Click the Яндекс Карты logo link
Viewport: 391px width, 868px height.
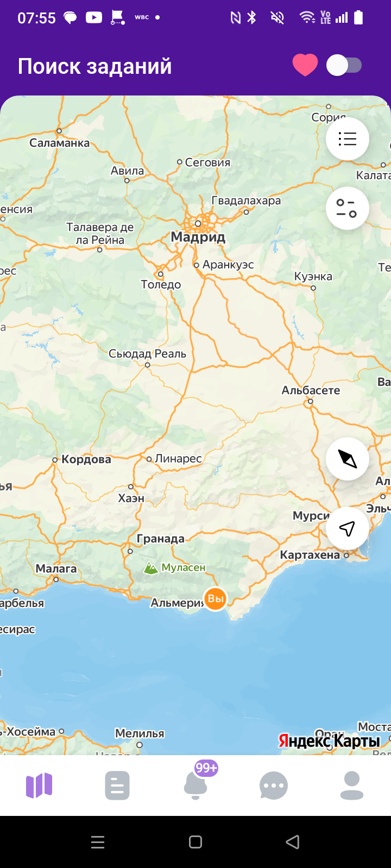point(330,741)
